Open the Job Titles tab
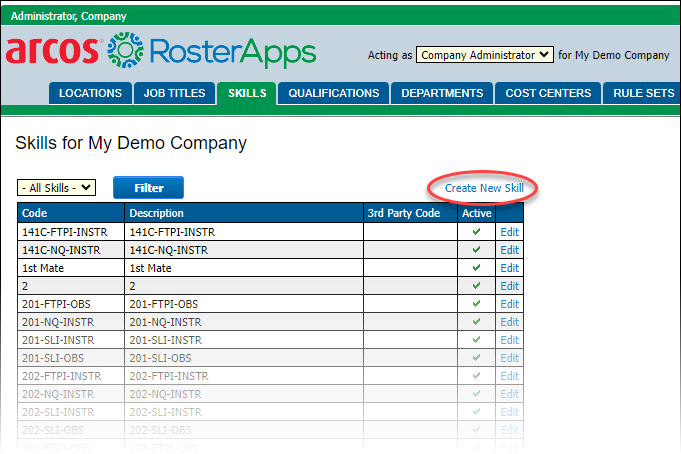Viewport: 681px width, 454px height. (174, 93)
